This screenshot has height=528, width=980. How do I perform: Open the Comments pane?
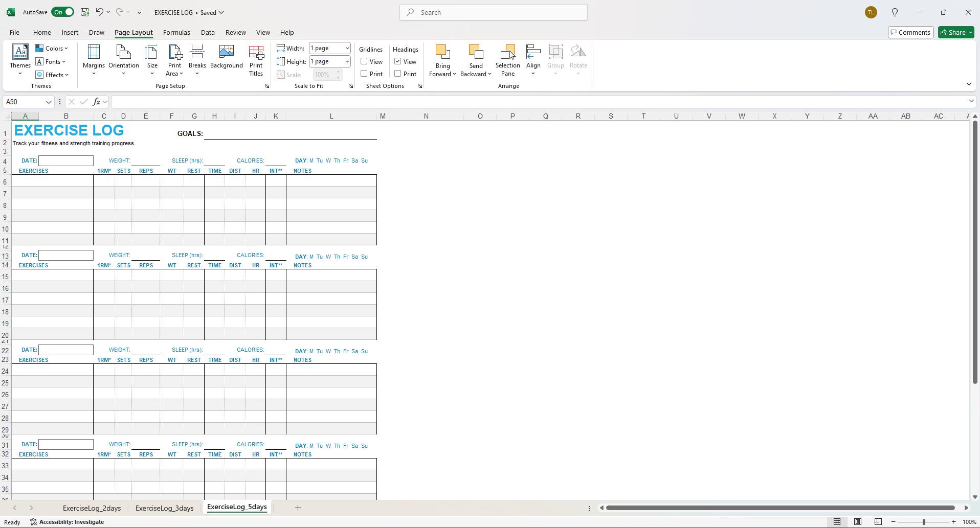(910, 32)
